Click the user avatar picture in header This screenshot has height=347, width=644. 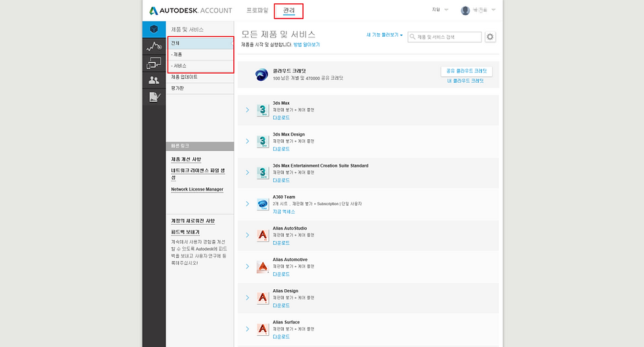[x=465, y=11]
